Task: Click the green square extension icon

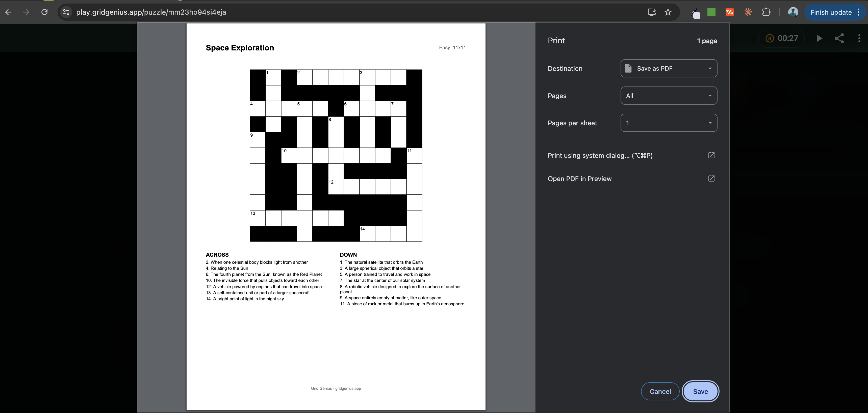Action: (x=711, y=12)
